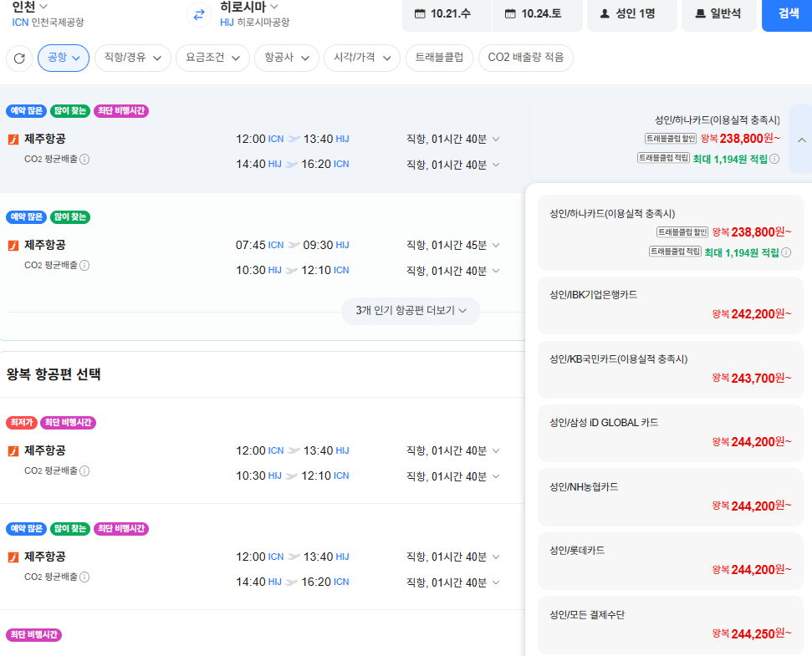
Task: Expand 10:30 HIJ return in 최저가 flight
Action: click(496, 476)
